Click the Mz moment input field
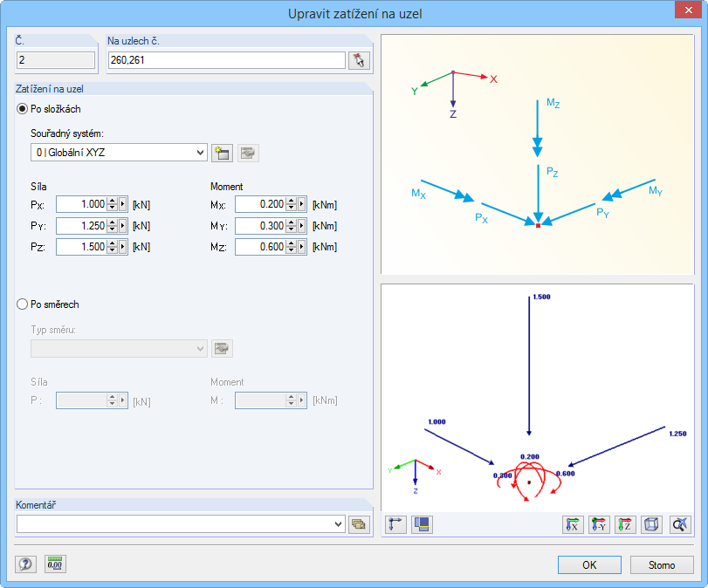708x588 pixels. tap(261, 247)
